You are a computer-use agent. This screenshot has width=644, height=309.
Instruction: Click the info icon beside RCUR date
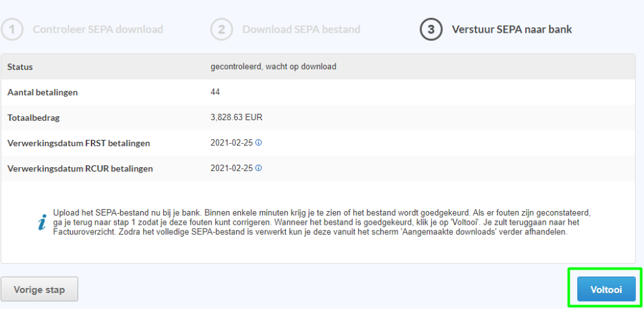[259, 168]
